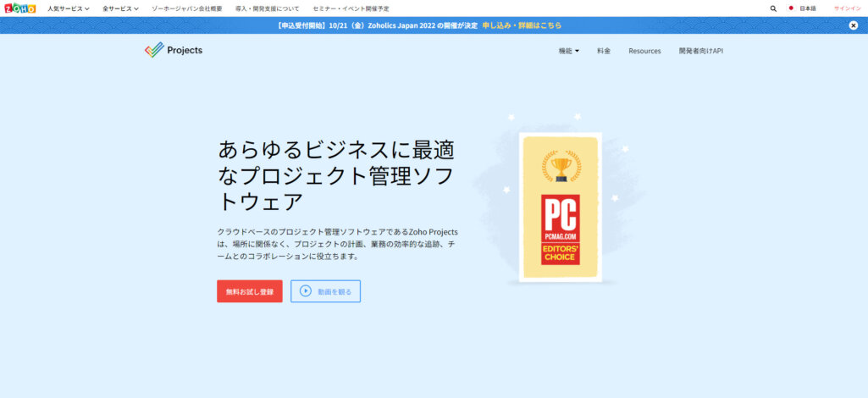Click the gold trophy icon on award card
Image resolution: width=868 pixels, height=398 pixels.
pyautogui.click(x=561, y=167)
